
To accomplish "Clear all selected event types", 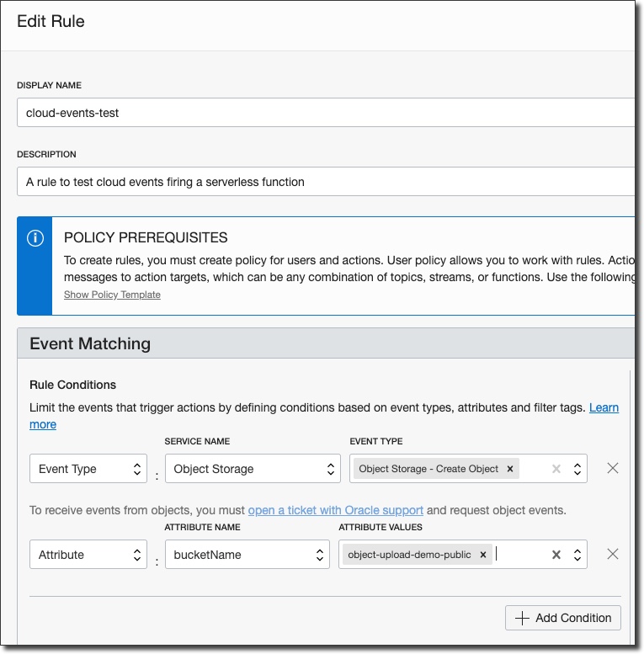I will tap(556, 469).
